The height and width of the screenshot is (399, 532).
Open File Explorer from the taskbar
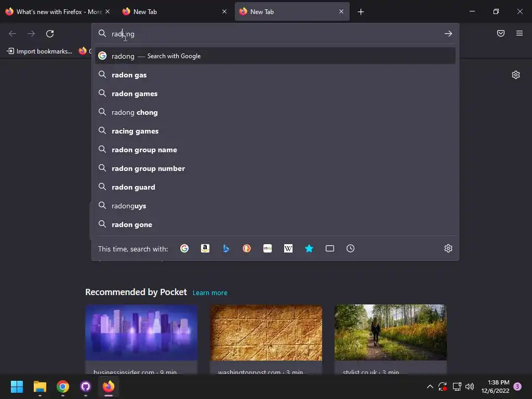(x=39, y=387)
